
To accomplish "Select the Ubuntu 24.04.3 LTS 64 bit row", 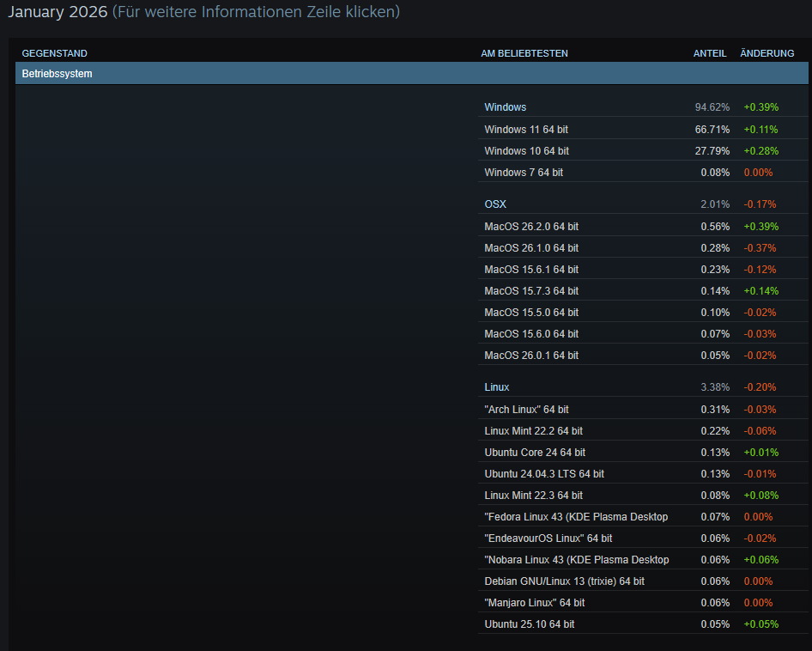I will [643, 474].
